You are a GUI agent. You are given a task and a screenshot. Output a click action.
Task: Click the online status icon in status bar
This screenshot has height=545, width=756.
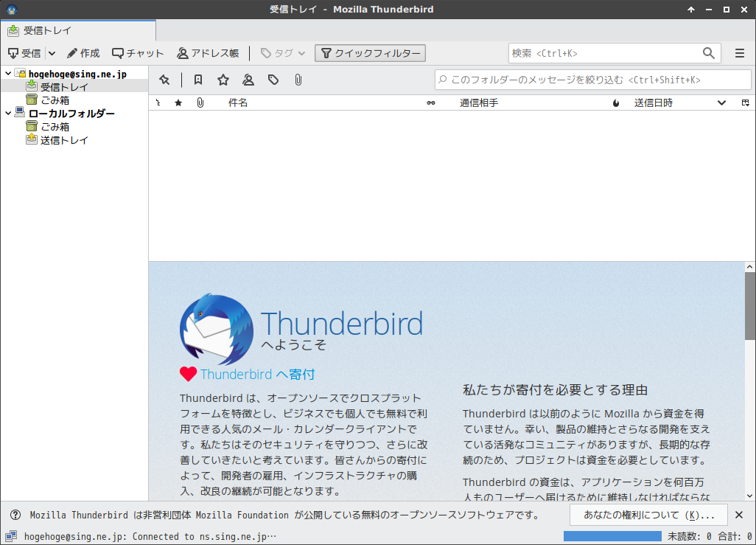[x=10, y=536]
